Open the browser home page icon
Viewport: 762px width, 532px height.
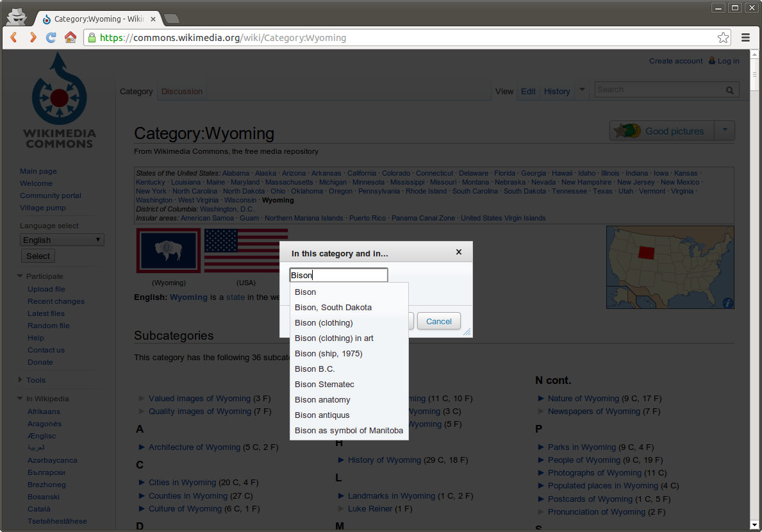click(x=70, y=37)
